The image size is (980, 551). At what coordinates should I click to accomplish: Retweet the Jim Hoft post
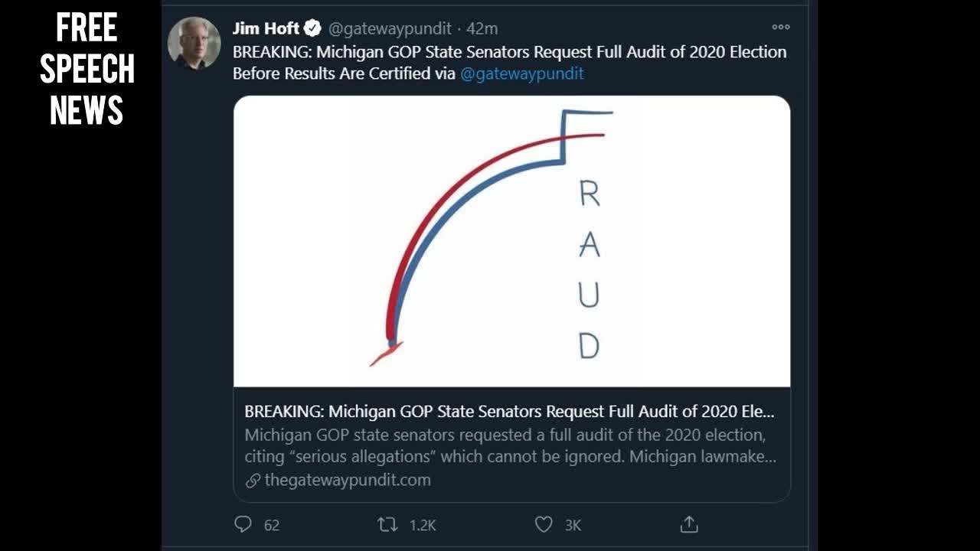(387, 524)
